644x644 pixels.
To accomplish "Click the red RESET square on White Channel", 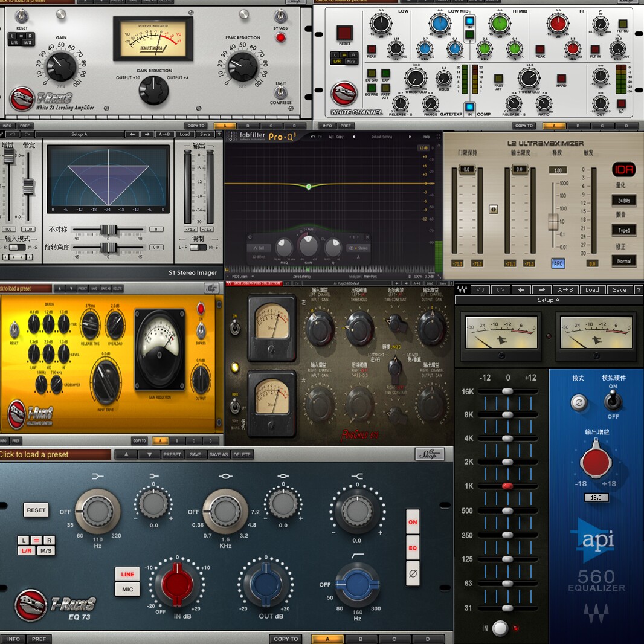I will click(x=344, y=33).
